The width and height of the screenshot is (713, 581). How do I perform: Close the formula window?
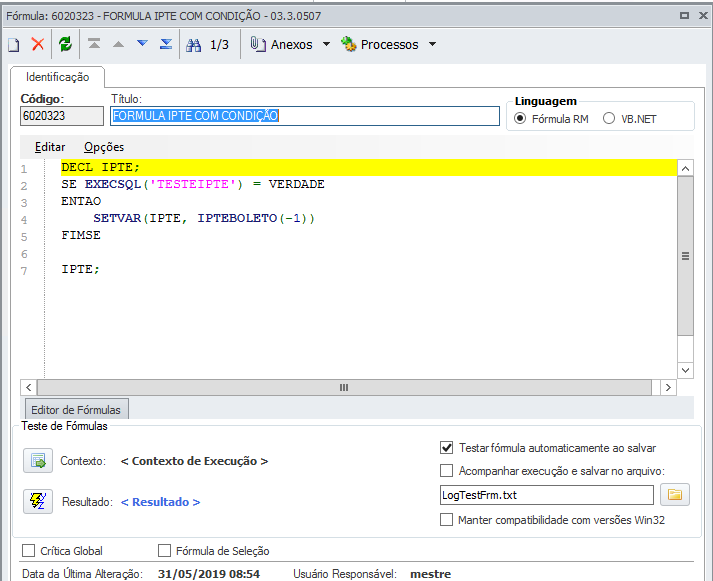(x=703, y=15)
